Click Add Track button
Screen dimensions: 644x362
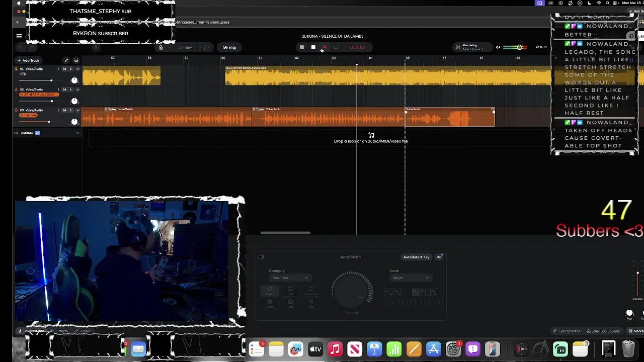(28, 60)
